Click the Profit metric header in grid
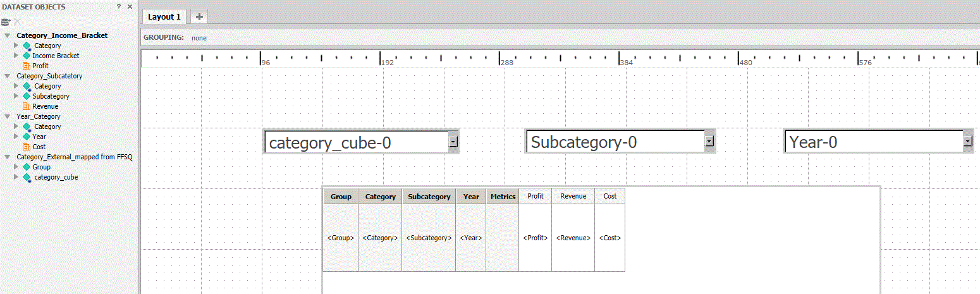Viewport: 980px width, 294px height. pos(536,196)
